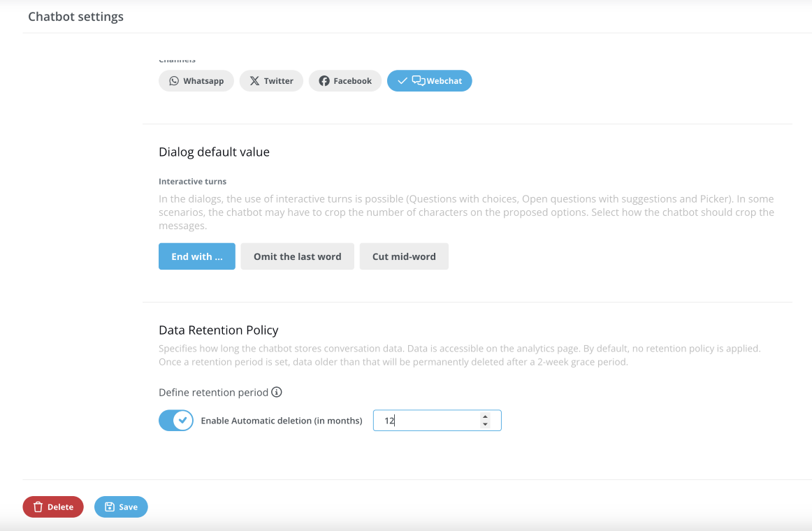
Task: Select the Twitter channel chip
Action: click(271, 81)
